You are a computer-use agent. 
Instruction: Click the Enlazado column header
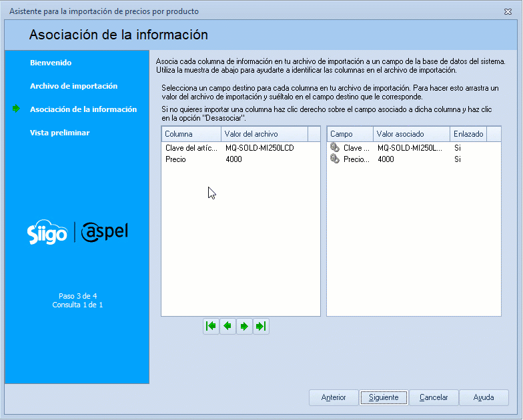point(468,134)
